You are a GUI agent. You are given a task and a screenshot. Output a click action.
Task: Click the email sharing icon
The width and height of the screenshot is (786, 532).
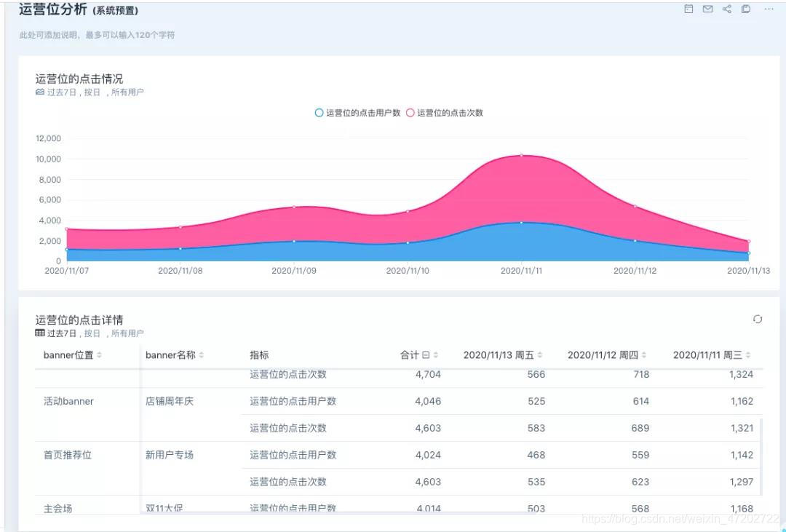(707, 10)
